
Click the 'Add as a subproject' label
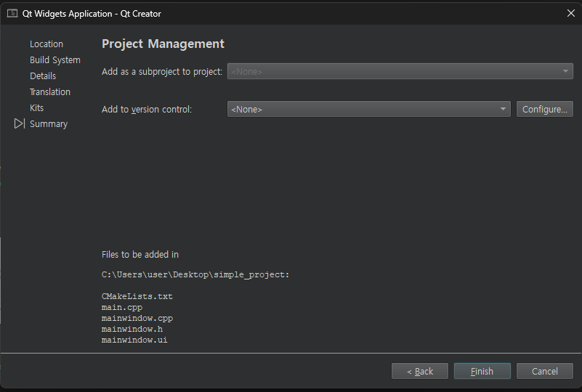[x=162, y=72]
